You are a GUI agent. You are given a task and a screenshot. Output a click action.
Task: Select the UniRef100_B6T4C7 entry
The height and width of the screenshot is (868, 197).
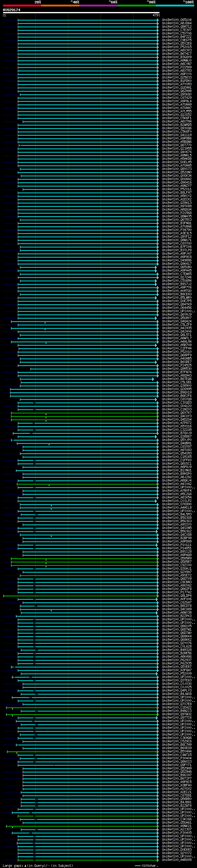click(176, 54)
